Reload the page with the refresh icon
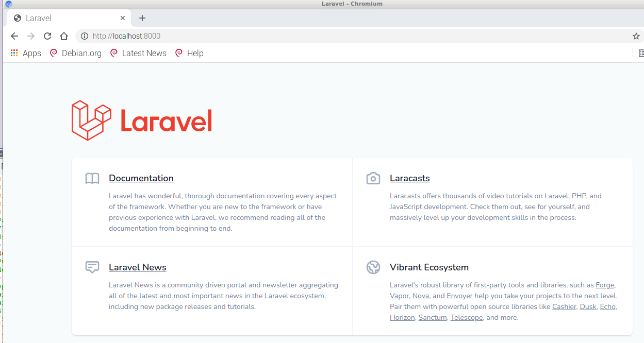 click(x=47, y=36)
